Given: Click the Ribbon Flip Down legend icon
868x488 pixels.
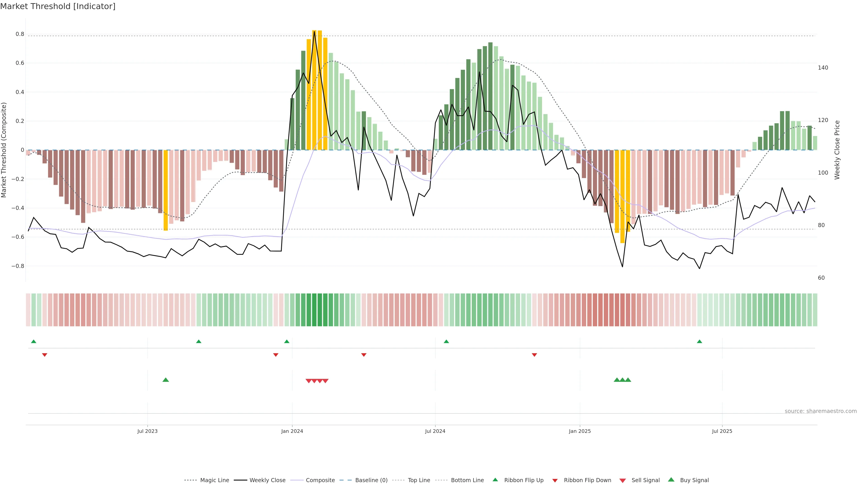Looking at the screenshot, I should 555,481.
